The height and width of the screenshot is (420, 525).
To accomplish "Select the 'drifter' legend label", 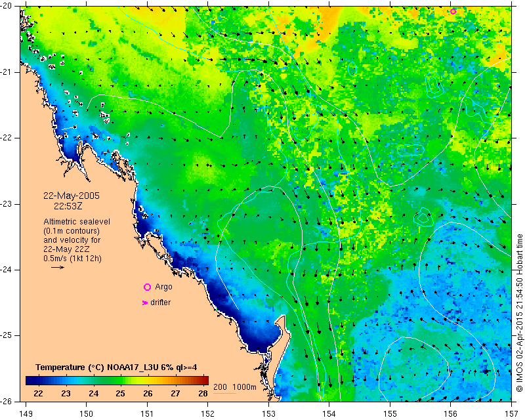I will [x=160, y=303].
